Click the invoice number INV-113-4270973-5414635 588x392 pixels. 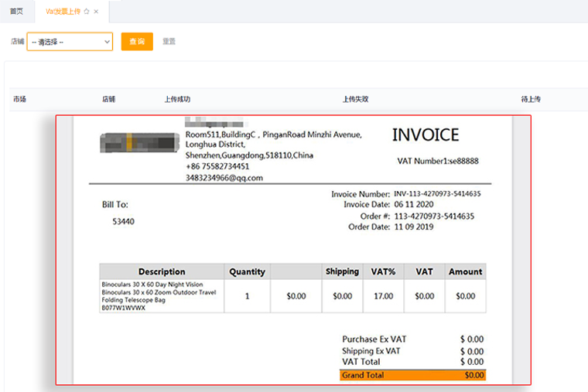pyautogui.click(x=437, y=194)
